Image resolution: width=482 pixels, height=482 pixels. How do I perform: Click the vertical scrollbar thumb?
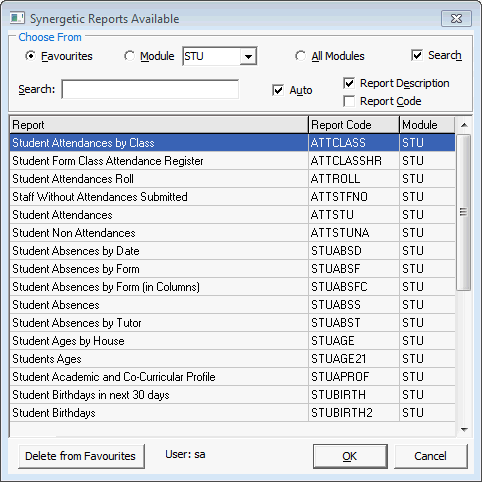tap(463, 212)
